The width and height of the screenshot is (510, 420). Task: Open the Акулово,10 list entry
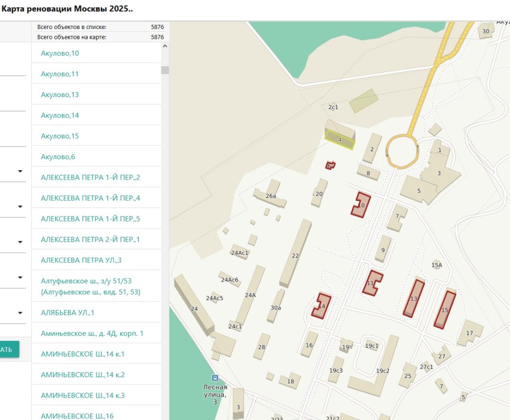(96, 53)
